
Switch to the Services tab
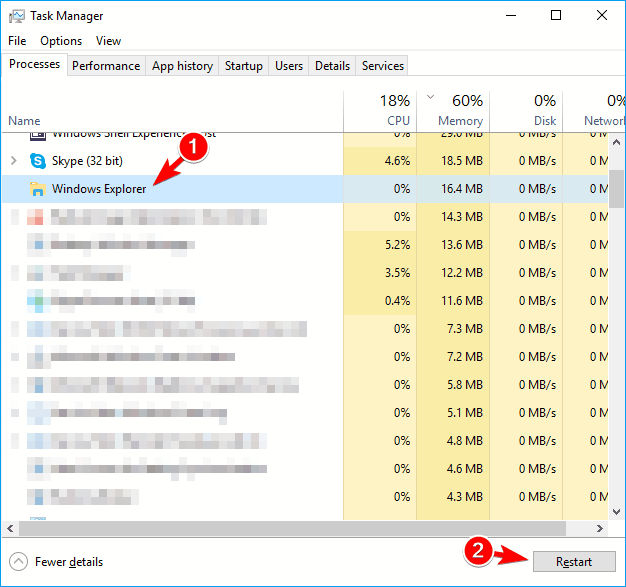(382, 66)
